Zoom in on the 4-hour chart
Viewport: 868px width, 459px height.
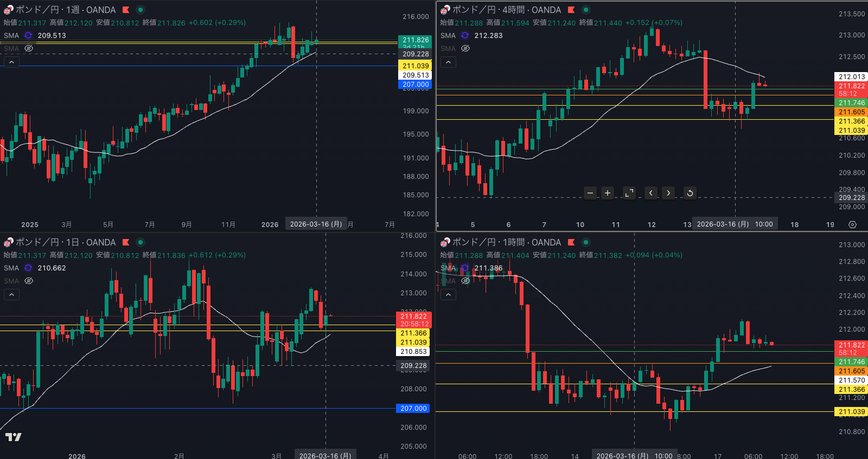[x=608, y=193]
